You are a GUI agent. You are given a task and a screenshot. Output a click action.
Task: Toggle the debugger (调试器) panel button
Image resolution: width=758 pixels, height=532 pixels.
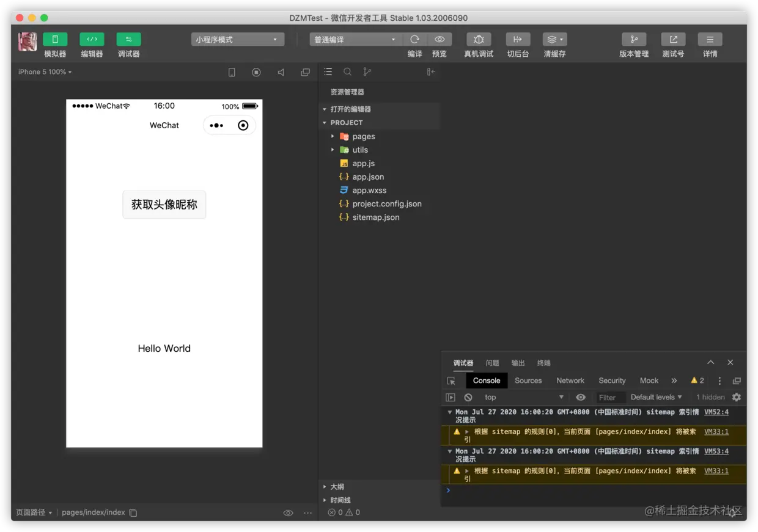coord(128,39)
